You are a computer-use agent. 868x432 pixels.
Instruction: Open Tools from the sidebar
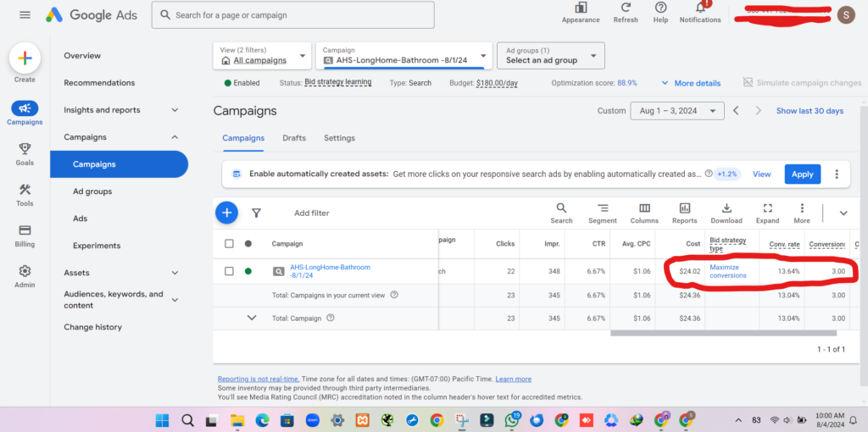[x=25, y=196]
